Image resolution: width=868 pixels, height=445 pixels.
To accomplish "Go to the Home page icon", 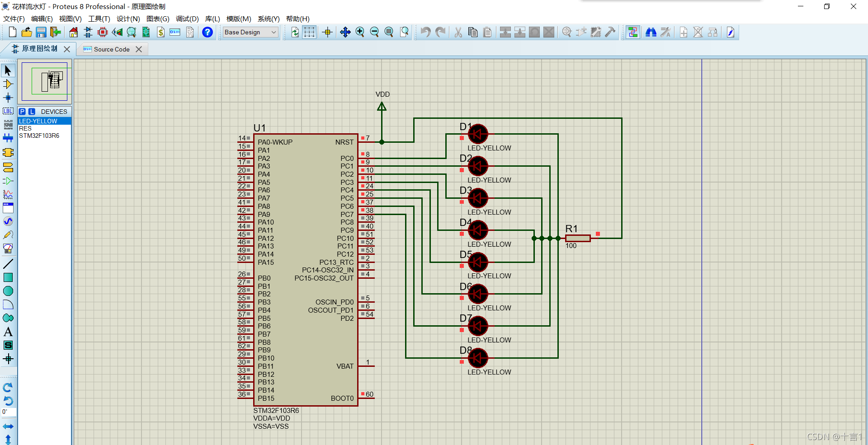I will (74, 32).
